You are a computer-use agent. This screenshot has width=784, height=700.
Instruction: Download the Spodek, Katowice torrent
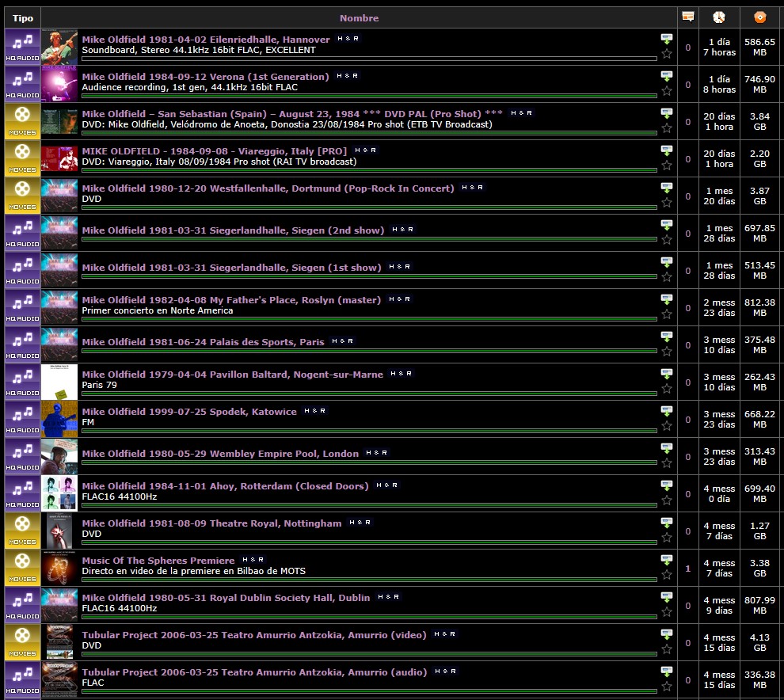(x=667, y=412)
